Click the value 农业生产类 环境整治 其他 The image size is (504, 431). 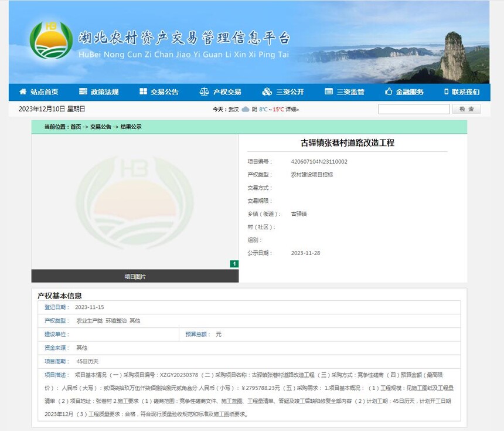pos(108,321)
